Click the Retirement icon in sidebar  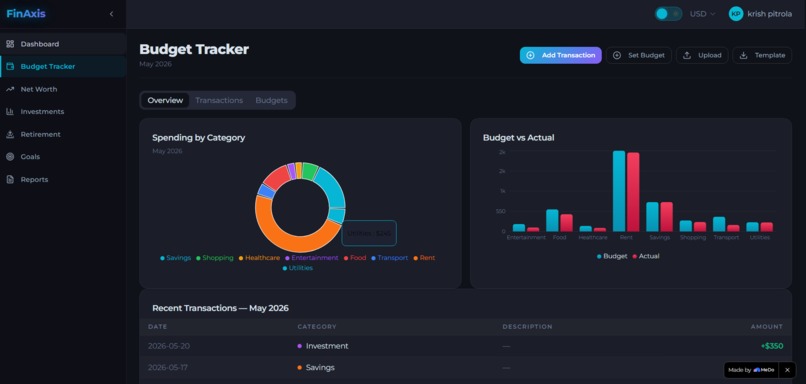click(10, 134)
